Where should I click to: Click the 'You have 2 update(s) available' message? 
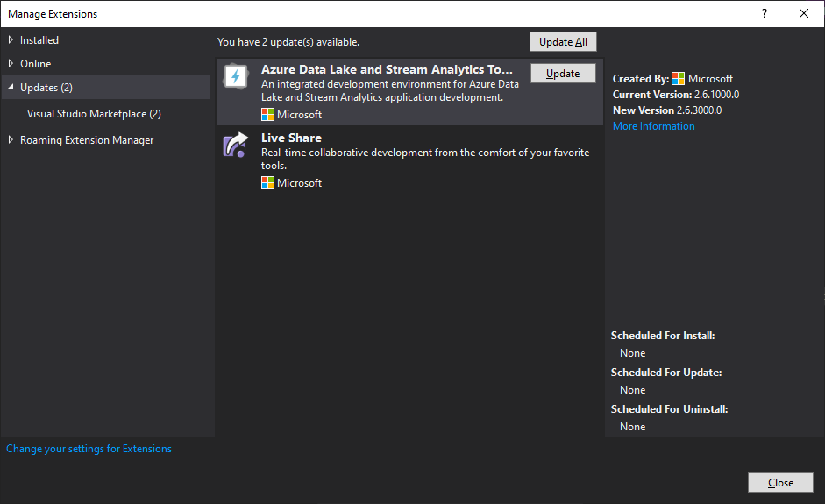pos(288,42)
